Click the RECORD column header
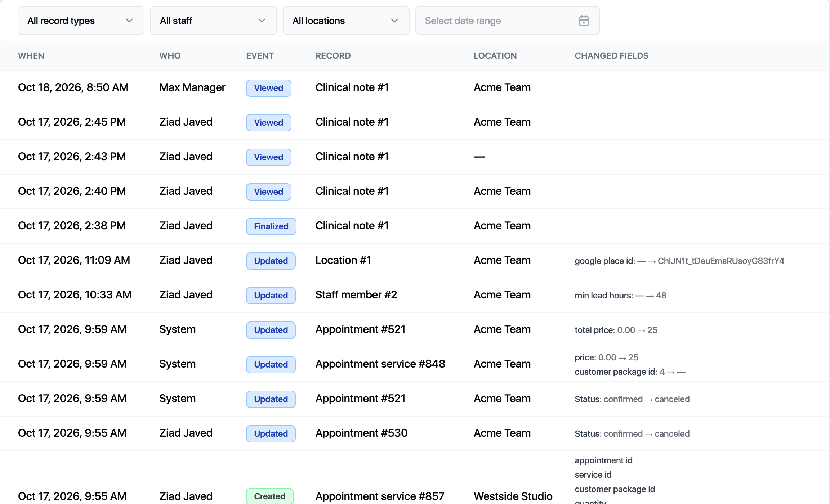The image size is (830, 504). (x=333, y=55)
